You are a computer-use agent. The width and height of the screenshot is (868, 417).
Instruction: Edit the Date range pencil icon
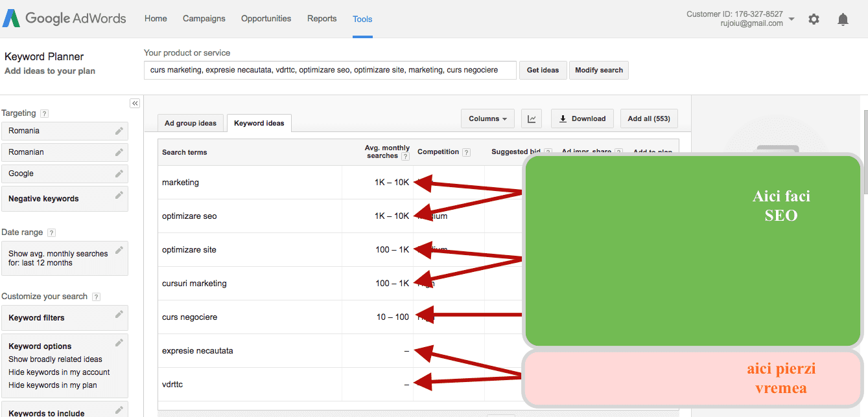pos(119,250)
